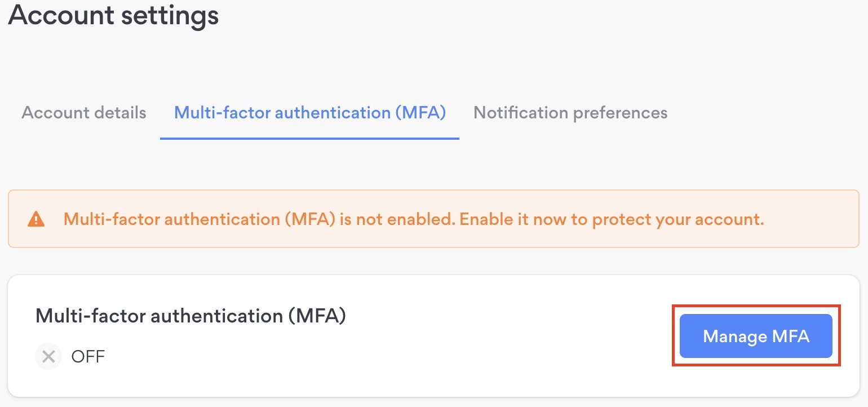
Task: Click the orange warning banner
Action: (x=434, y=219)
